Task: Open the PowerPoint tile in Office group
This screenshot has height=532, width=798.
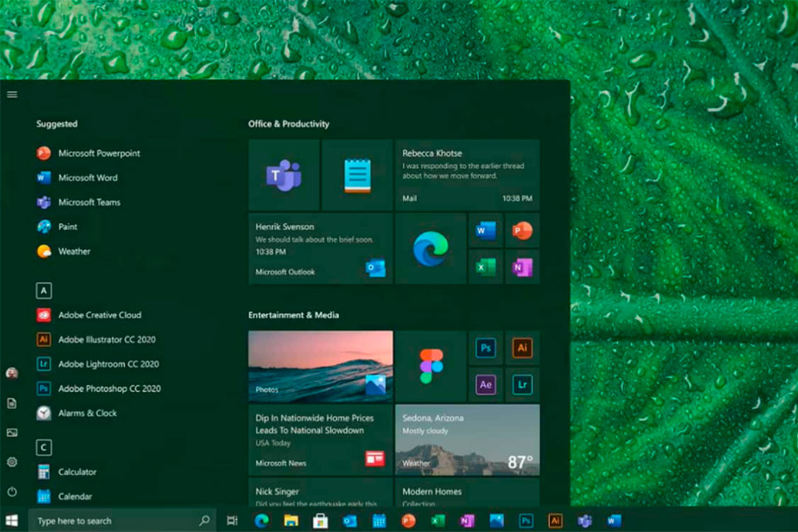Action: pyautogui.click(x=522, y=230)
